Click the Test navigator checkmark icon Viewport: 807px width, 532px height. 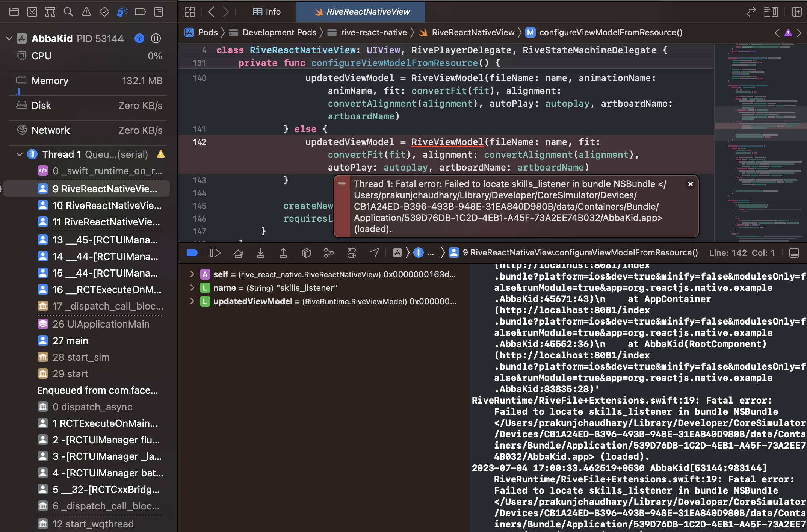(104, 12)
